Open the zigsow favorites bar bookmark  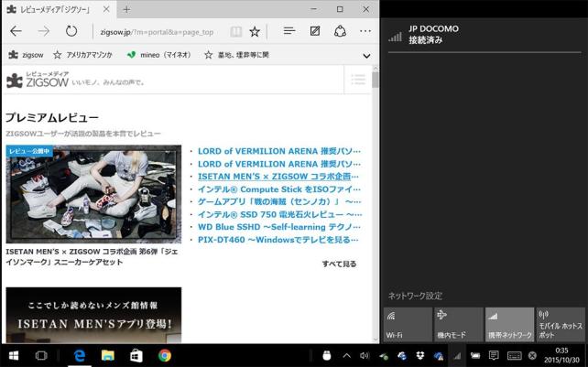(x=26, y=55)
